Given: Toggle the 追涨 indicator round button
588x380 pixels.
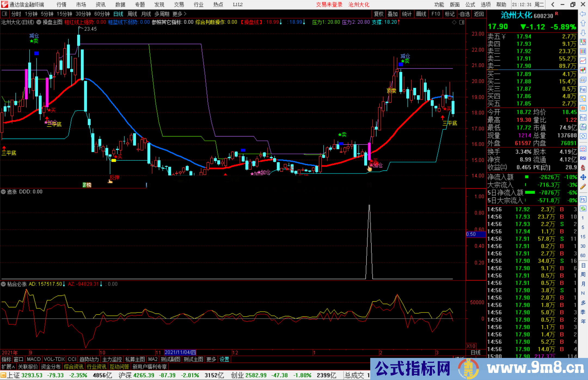Looking at the screenshot, I should (3, 192).
